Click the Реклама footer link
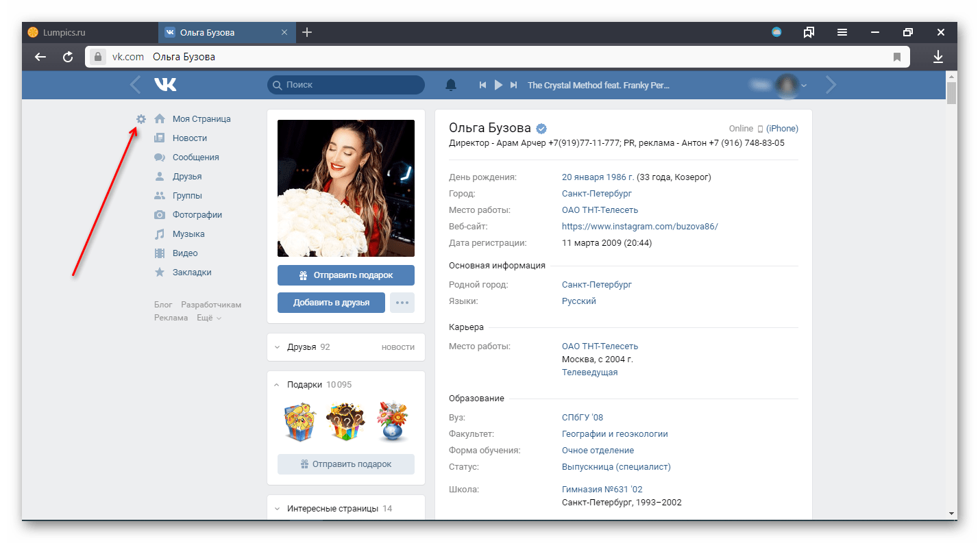Image resolution: width=980 pixels, height=543 pixels. click(x=171, y=318)
